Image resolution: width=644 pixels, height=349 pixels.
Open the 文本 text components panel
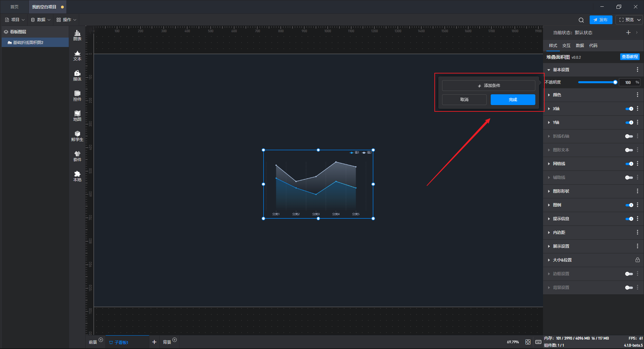click(77, 55)
